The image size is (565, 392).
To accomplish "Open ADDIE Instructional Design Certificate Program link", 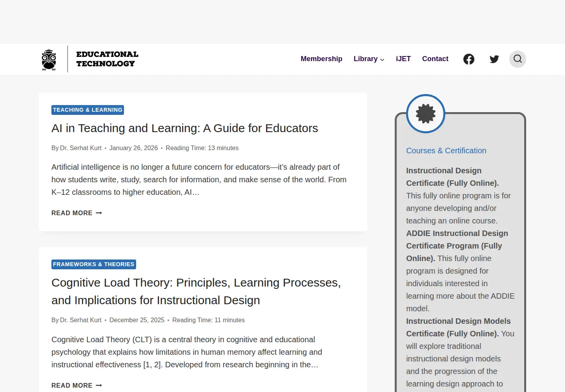I will (x=457, y=246).
